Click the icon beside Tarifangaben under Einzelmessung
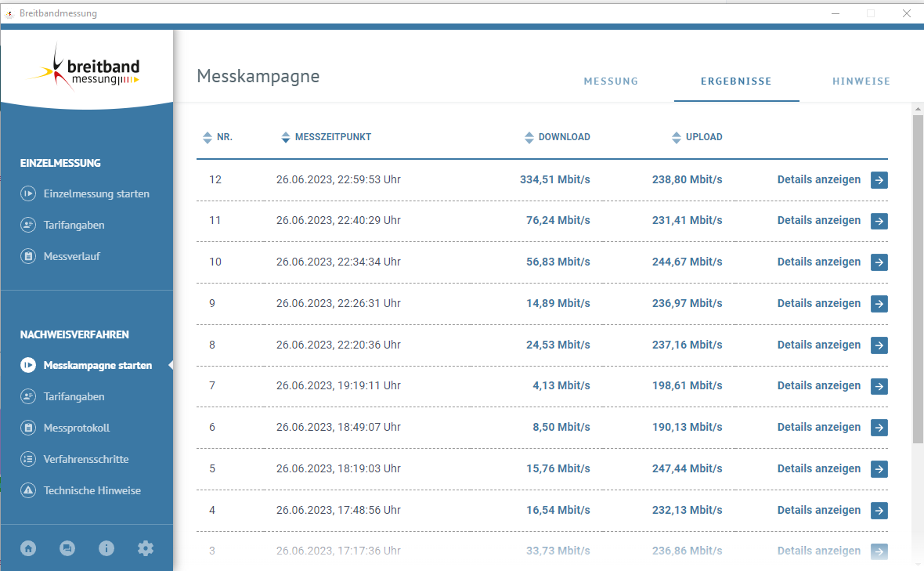 28,225
